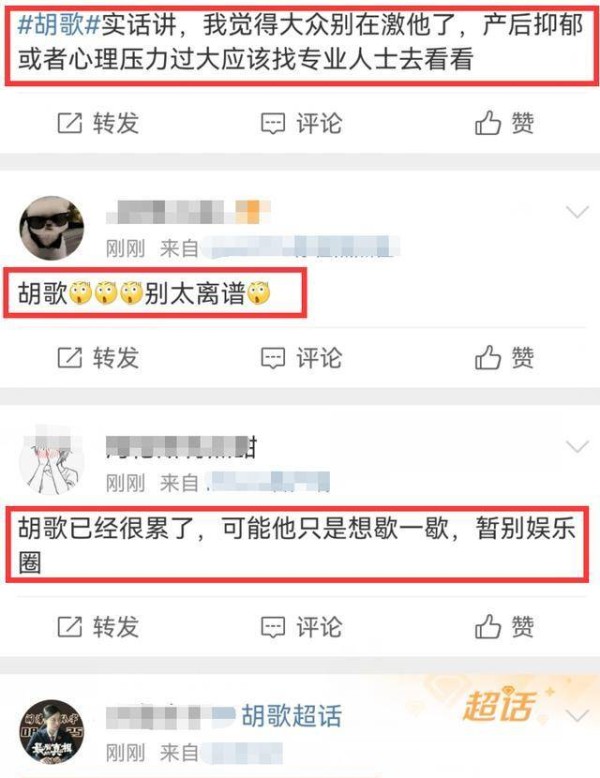Expand options chevron for sunglasses dog post
Viewport: 600px width, 778px height.
tap(577, 212)
